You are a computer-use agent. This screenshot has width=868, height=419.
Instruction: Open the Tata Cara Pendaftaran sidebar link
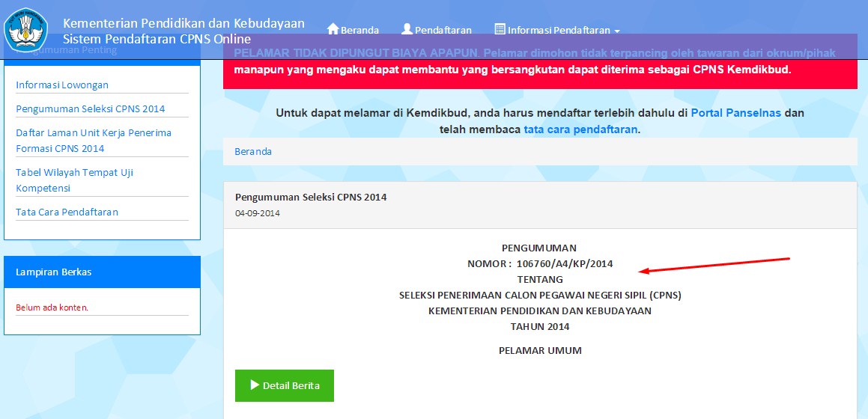67,212
